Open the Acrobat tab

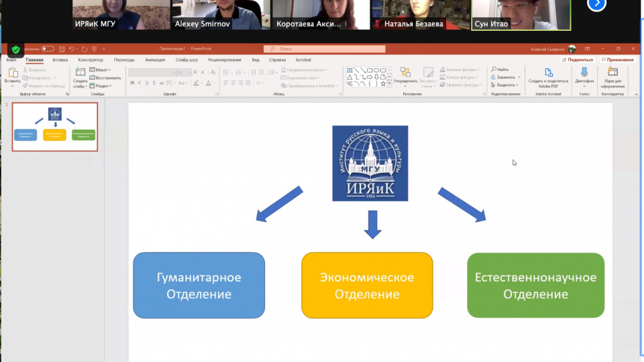click(303, 60)
